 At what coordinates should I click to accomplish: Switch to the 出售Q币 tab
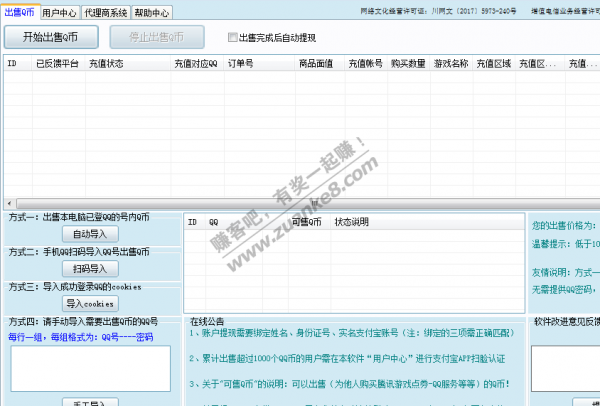coord(19,12)
